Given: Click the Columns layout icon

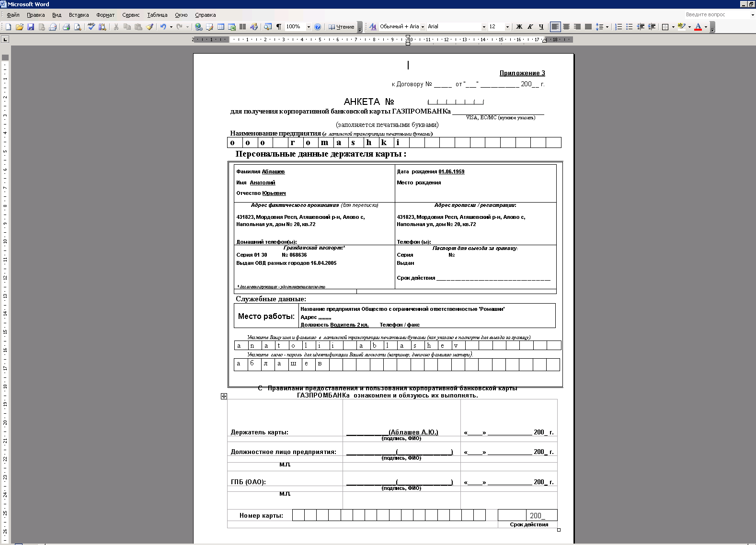Looking at the screenshot, I should (x=243, y=27).
